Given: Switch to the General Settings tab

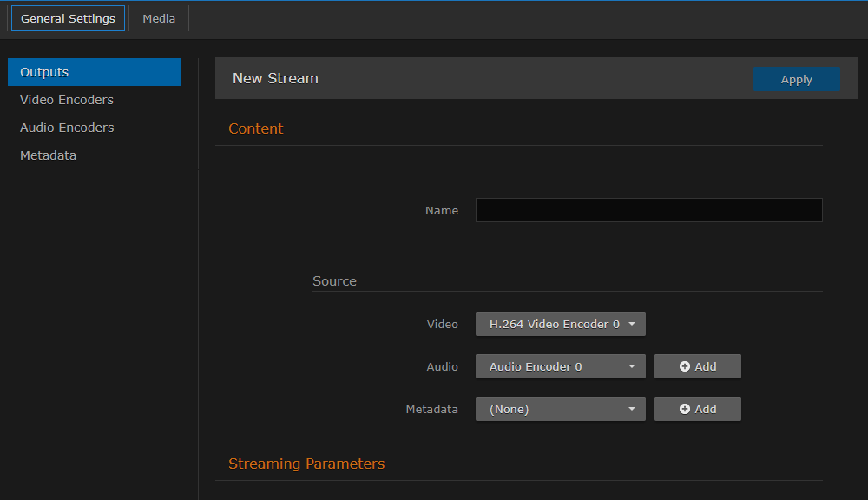Looking at the screenshot, I should [x=68, y=17].
